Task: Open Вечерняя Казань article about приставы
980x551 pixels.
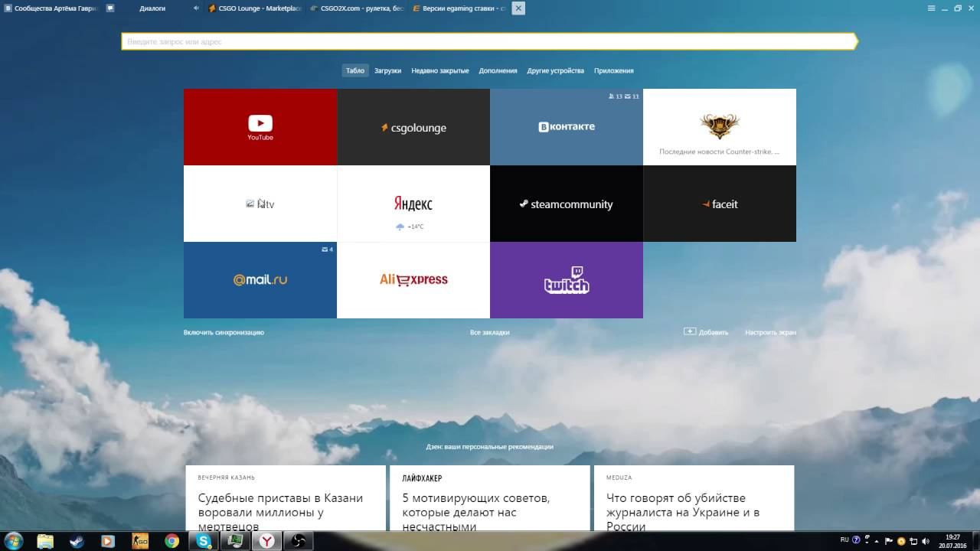Action: (286, 497)
